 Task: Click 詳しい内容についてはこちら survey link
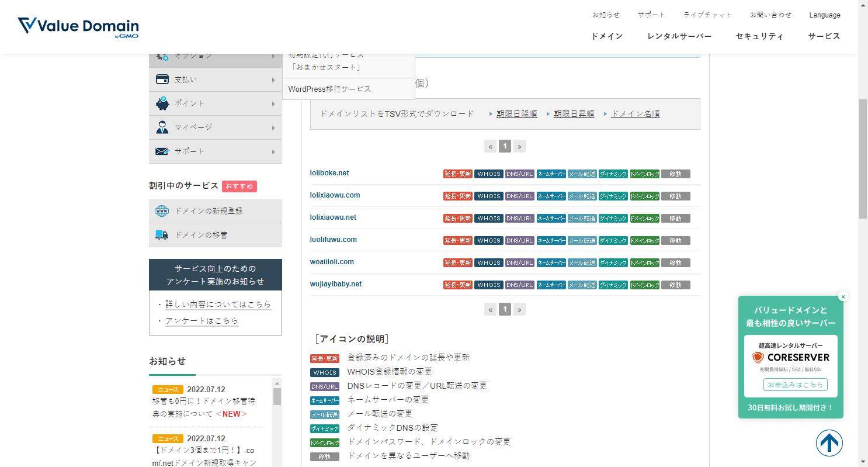218,305
